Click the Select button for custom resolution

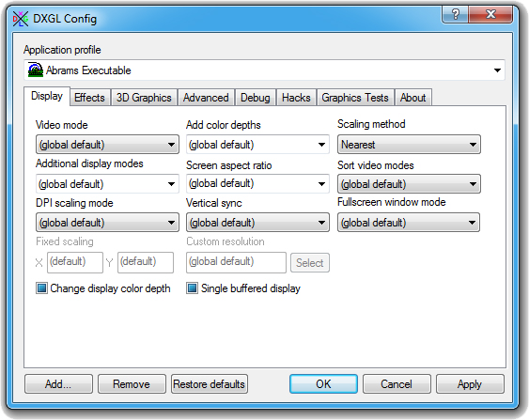[310, 263]
